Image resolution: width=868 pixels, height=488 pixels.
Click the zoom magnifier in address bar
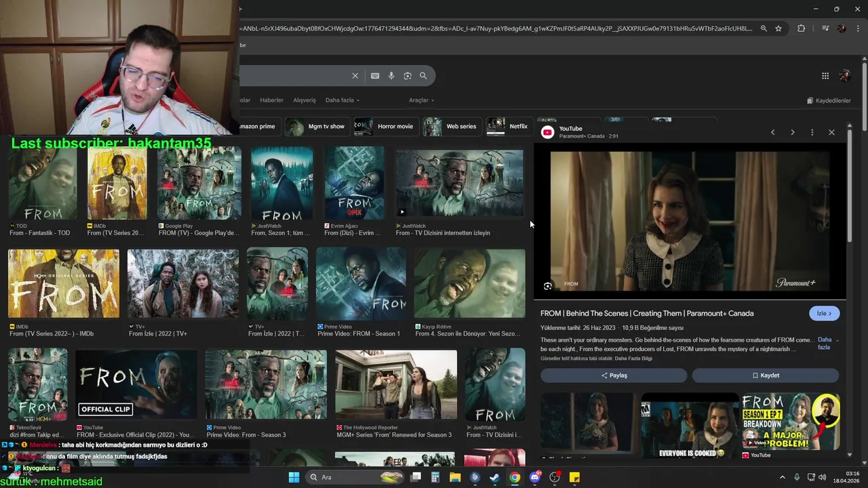[x=764, y=28]
